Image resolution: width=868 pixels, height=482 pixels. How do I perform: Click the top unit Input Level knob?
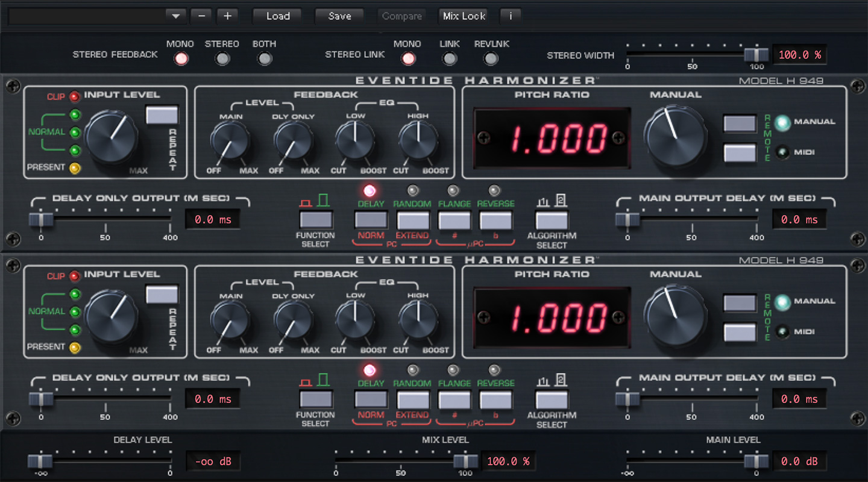click(x=112, y=137)
